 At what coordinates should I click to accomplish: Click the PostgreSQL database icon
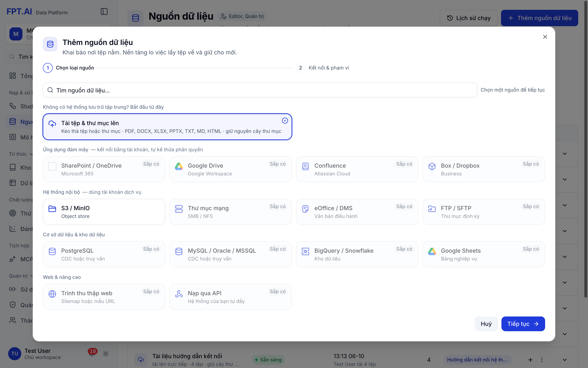pyautogui.click(x=52, y=251)
